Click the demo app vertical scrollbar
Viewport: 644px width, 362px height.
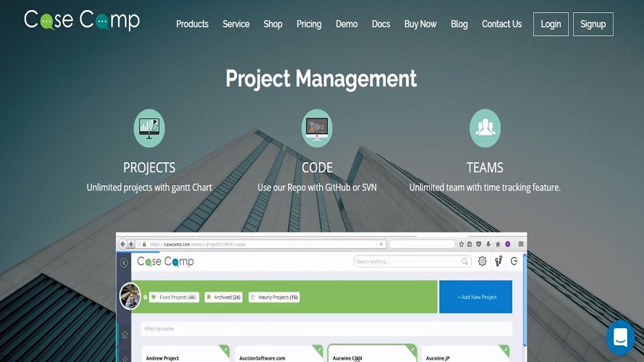tap(525, 300)
